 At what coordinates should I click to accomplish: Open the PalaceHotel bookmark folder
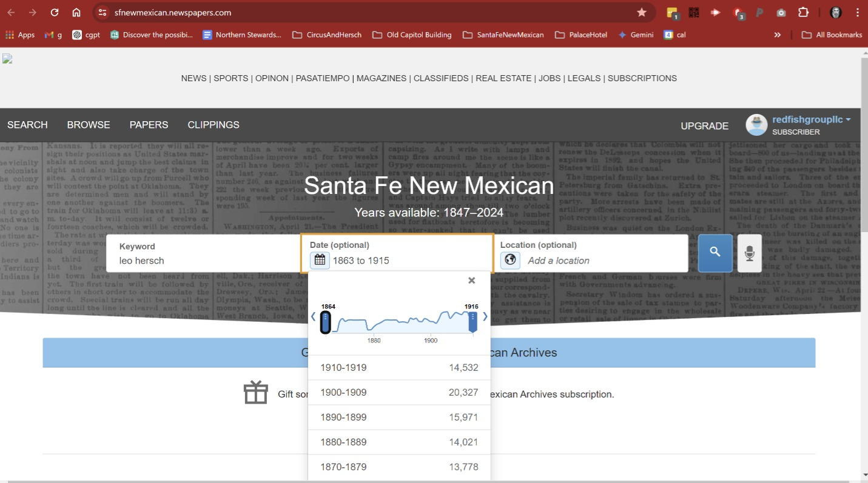tap(581, 35)
